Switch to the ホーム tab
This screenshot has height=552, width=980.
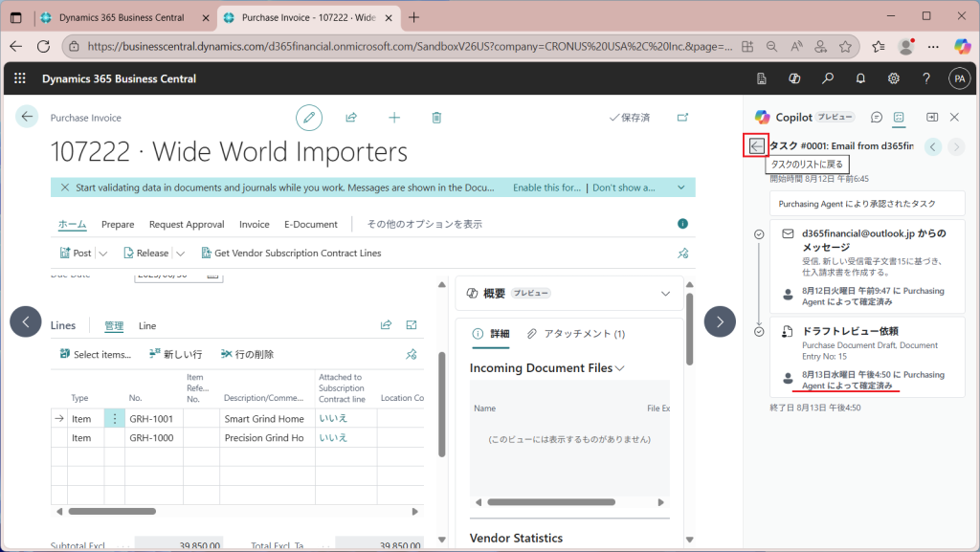[x=72, y=224]
